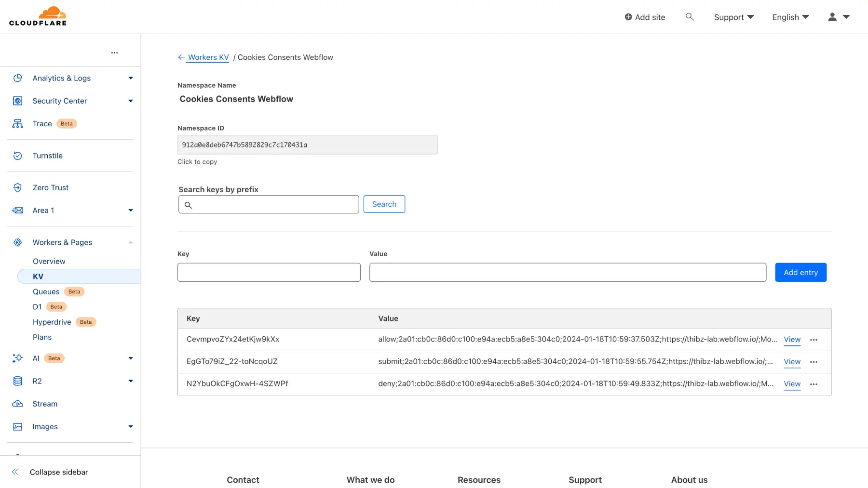The width and height of the screenshot is (868, 488).
Task: Open the English language dropdown
Action: click(790, 17)
